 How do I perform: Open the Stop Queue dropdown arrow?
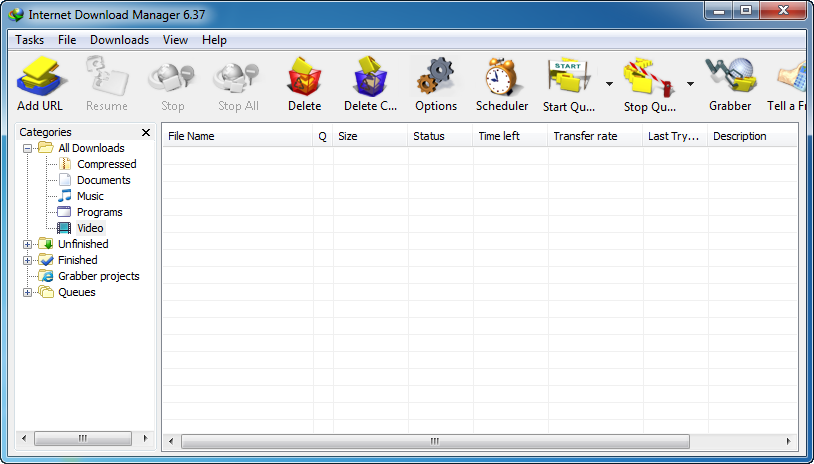tap(690, 84)
